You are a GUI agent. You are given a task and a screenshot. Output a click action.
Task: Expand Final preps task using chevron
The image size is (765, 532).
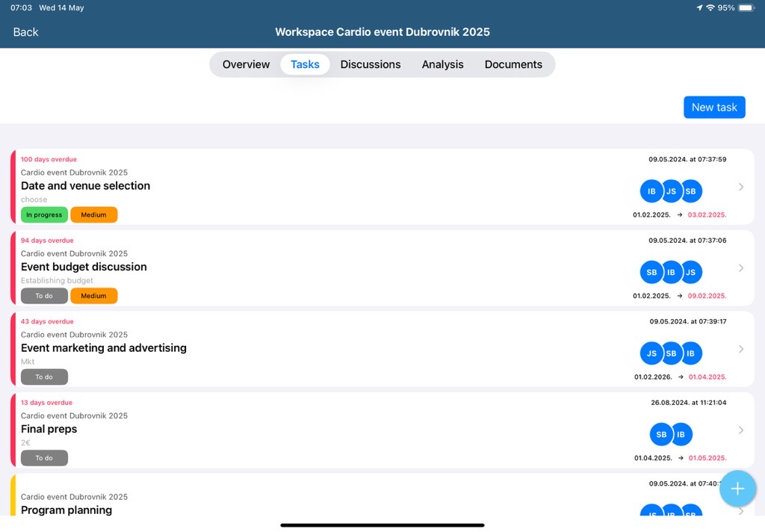pos(740,430)
